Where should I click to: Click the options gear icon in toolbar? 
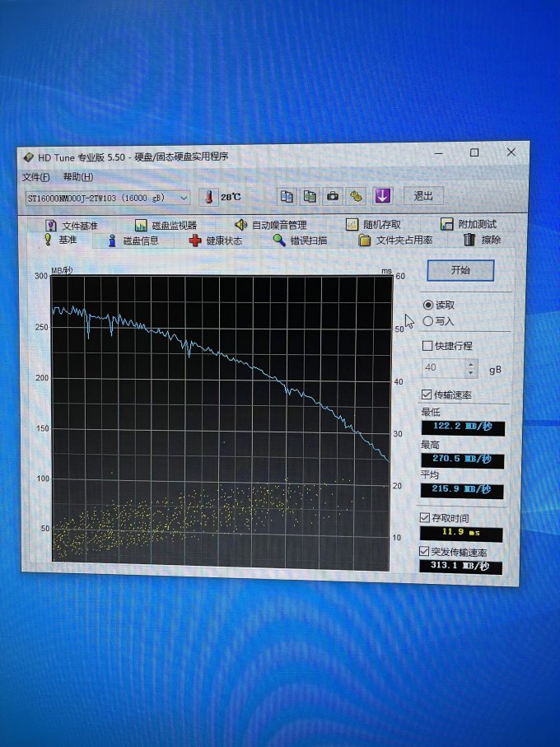(x=357, y=196)
